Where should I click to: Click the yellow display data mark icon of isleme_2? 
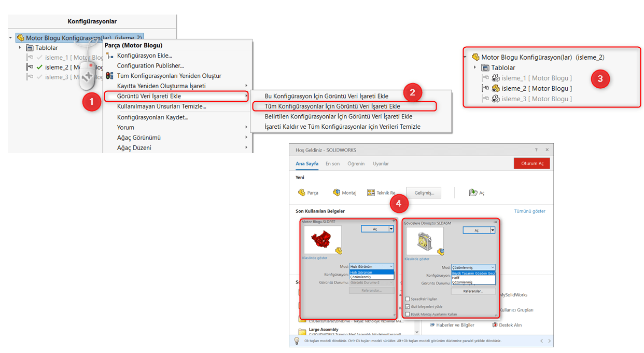(x=496, y=88)
